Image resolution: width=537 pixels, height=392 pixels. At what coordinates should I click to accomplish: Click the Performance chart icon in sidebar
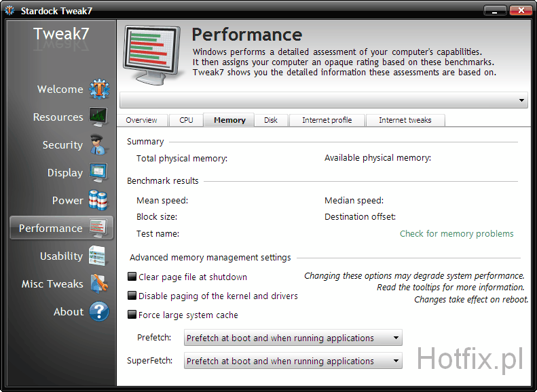coord(98,228)
